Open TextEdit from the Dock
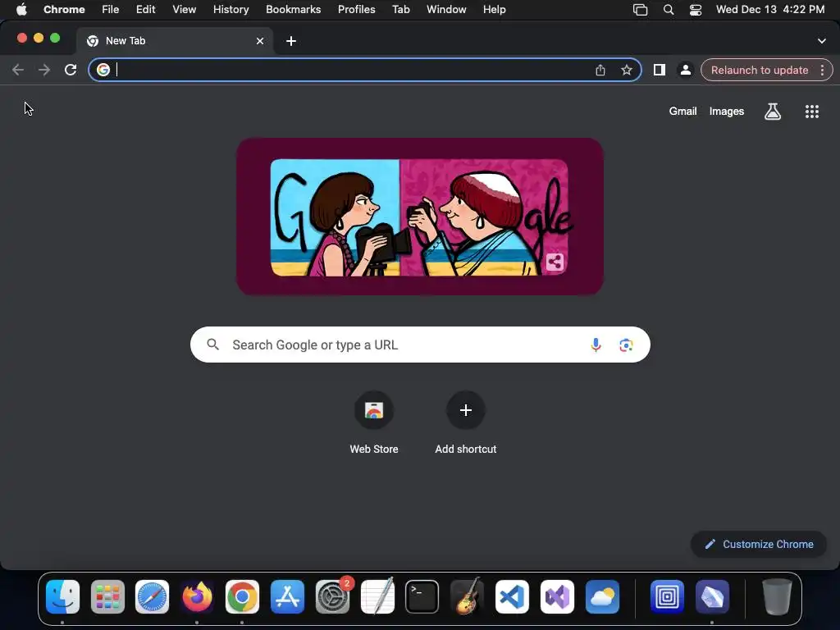Image resolution: width=840 pixels, height=630 pixels. (x=377, y=596)
